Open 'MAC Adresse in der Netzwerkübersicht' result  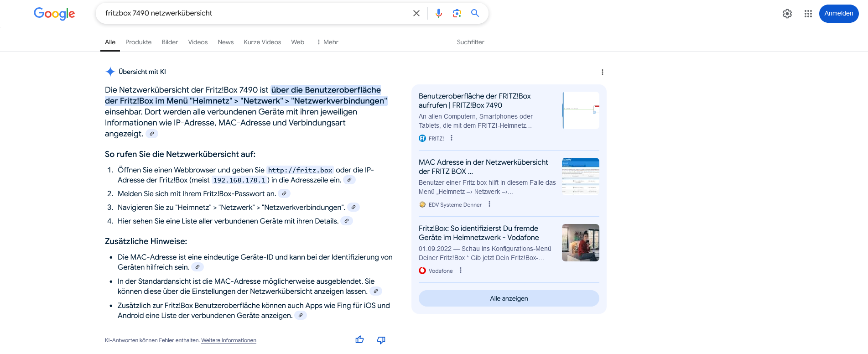pos(483,167)
